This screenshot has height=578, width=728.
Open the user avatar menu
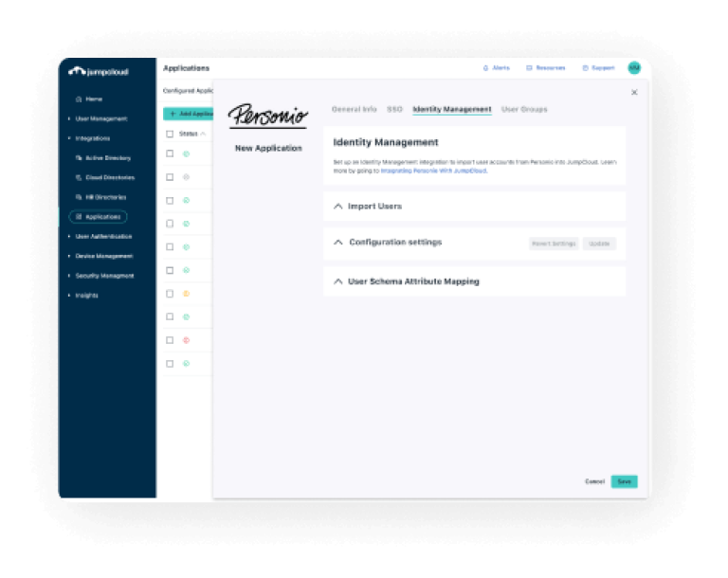click(x=634, y=68)
